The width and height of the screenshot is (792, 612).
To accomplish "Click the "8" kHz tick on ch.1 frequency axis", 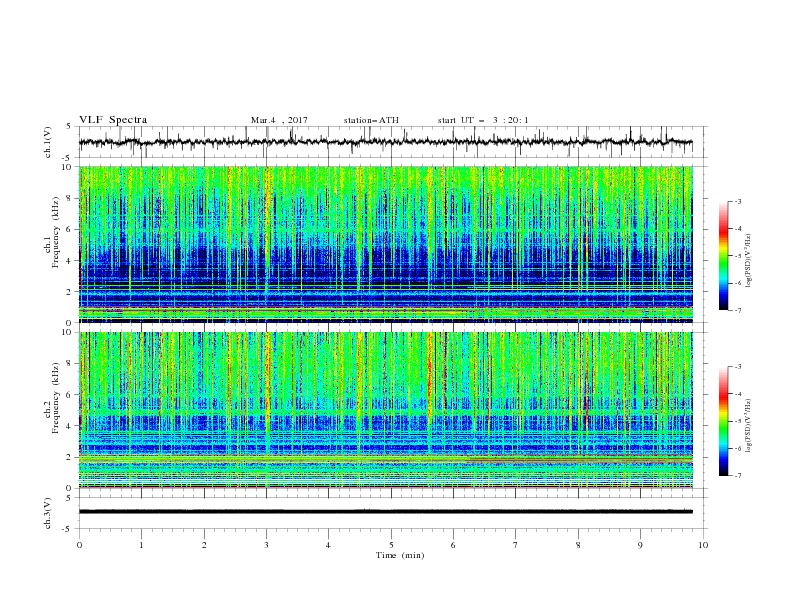I will tap(70, 198).
